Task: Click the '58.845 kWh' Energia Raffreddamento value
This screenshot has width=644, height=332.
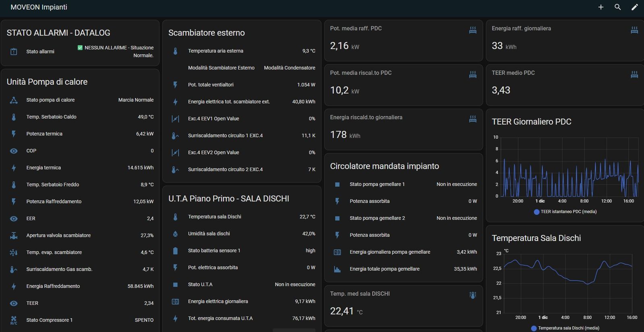Action: coord(140,286)
